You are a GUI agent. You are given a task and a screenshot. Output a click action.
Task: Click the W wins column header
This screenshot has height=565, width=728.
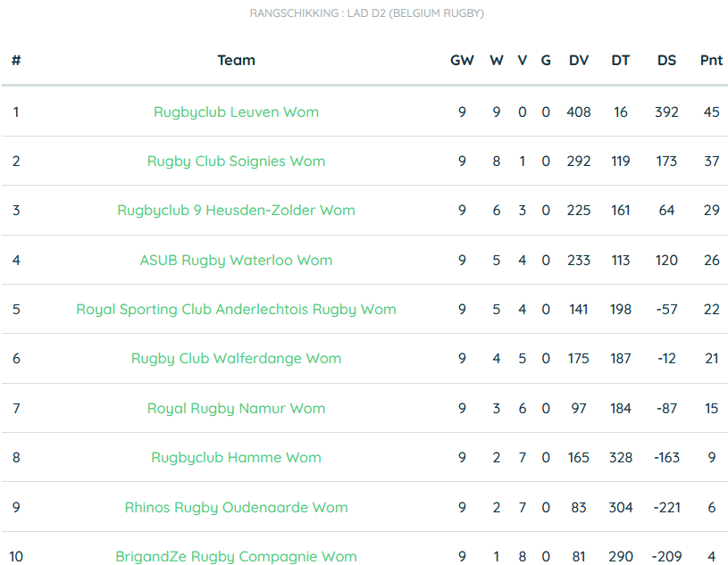(497, 61)
